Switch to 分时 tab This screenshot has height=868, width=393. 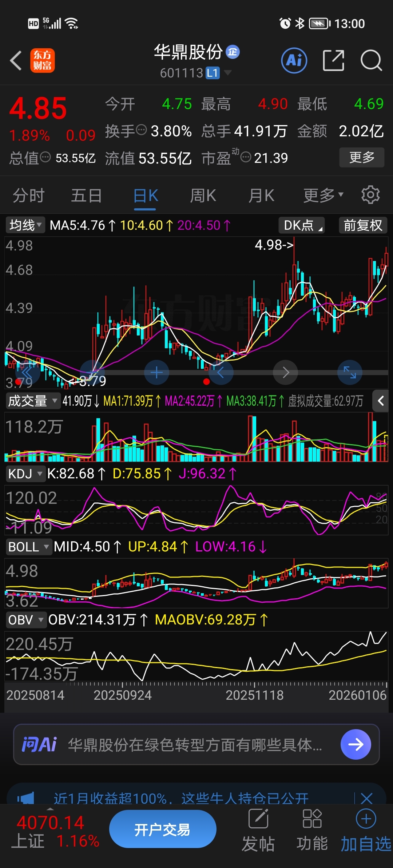tap(28, 195)
